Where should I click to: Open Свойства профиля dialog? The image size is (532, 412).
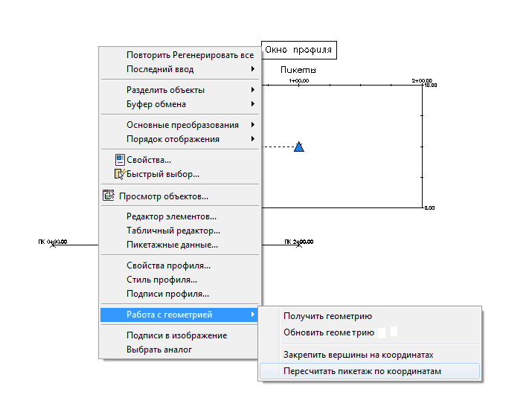coord(168,265)
